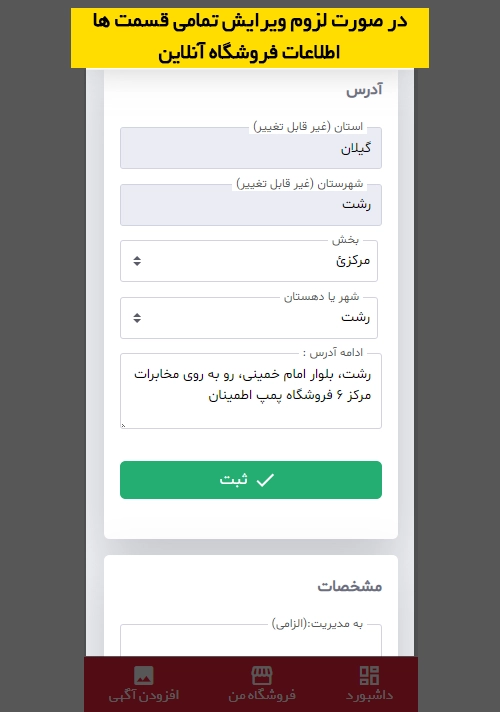This screenshot has height=712, width=500.
Task: Click the disabled استان field showing گیلان
Action: [251, 148]
